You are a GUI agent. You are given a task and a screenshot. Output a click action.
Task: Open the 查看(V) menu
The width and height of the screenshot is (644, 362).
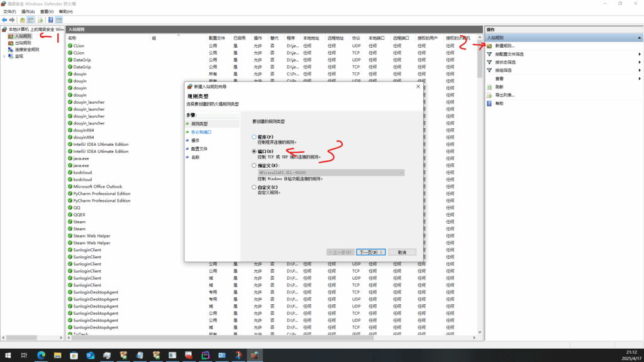pos(47,11)
